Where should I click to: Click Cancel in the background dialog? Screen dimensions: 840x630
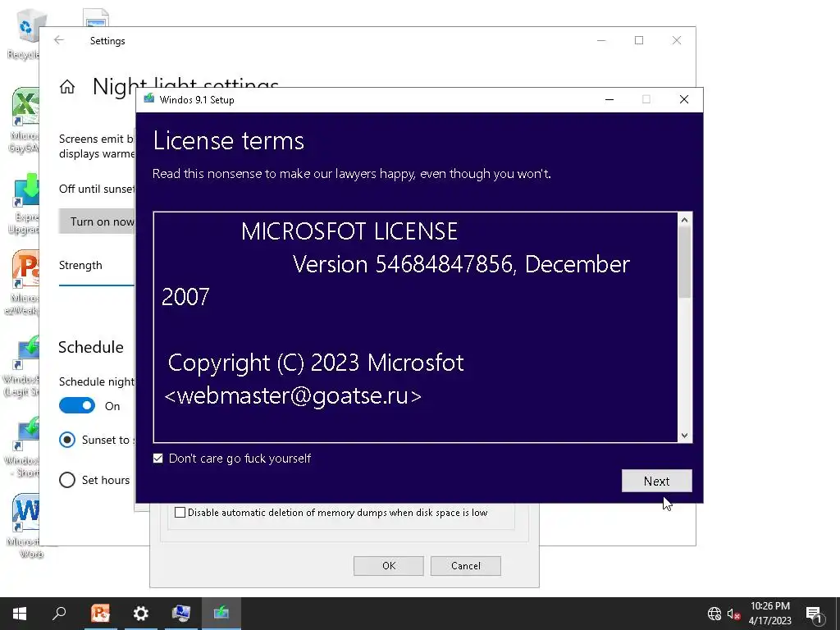click(x=466, y=566)
